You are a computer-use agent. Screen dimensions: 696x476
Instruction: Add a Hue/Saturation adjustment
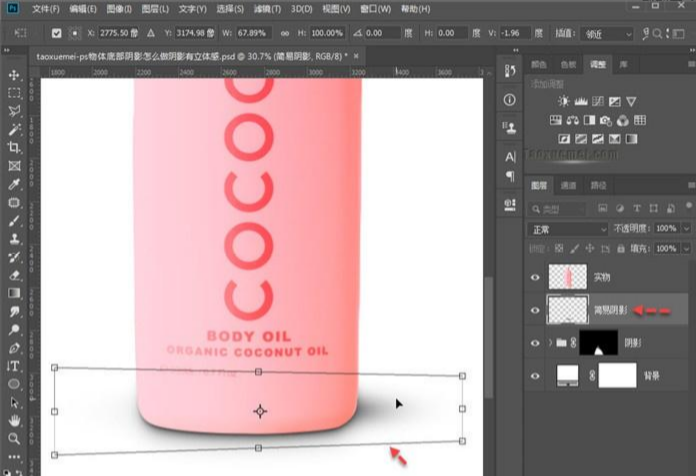click(x=555, y=120)
